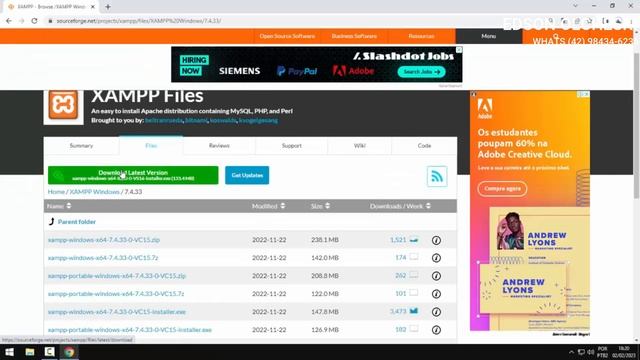This screenshot has height=360, width=640.
Task: Go to Parent folder
Action: (x=77, y=222)
